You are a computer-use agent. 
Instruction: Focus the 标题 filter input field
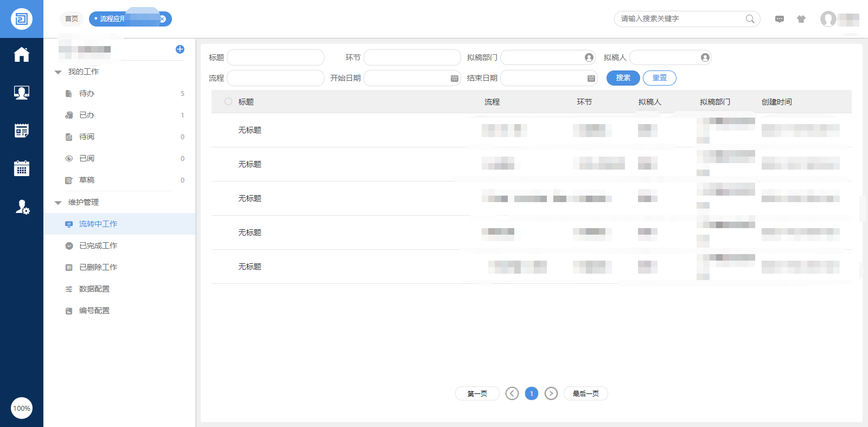coord(276,57)
